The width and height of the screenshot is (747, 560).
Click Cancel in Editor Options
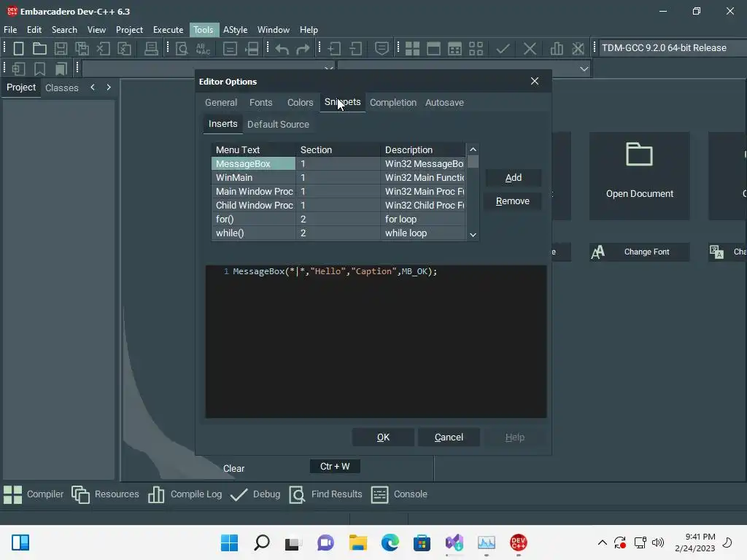coord(449,437)
